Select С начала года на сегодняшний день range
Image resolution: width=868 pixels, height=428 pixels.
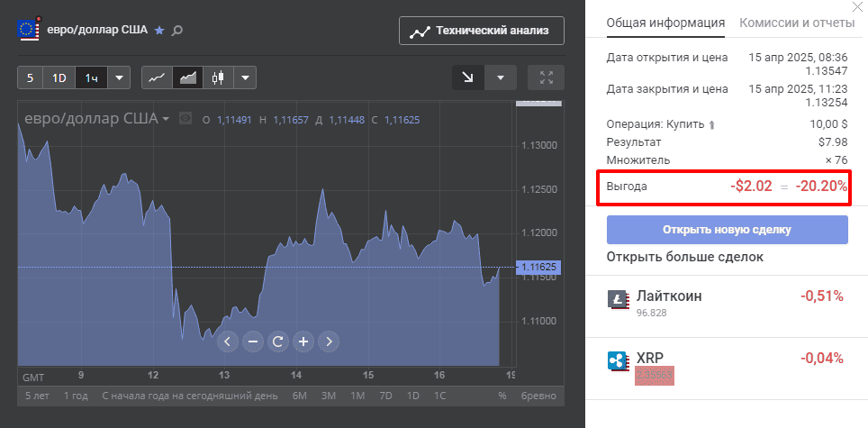190,396
